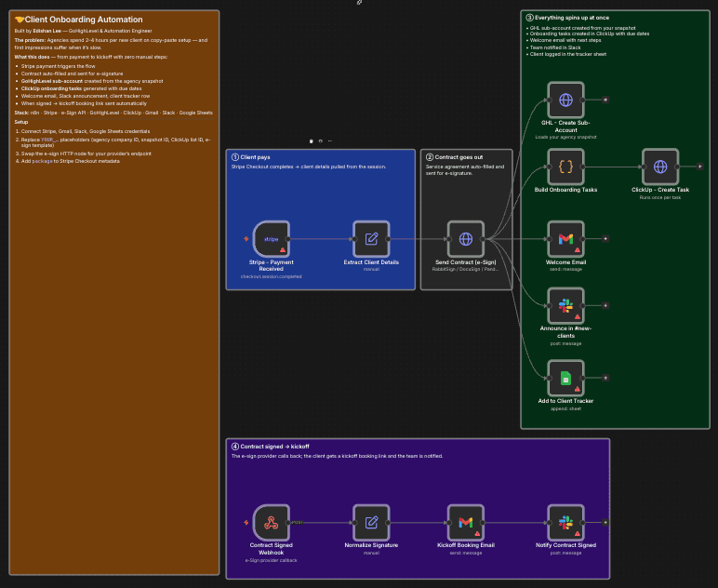Image resolution: width=718 pixels, height=588 pixels.
Task: Click the 'checkout.session.completed' subtitle text
Action: coord(271,276)
